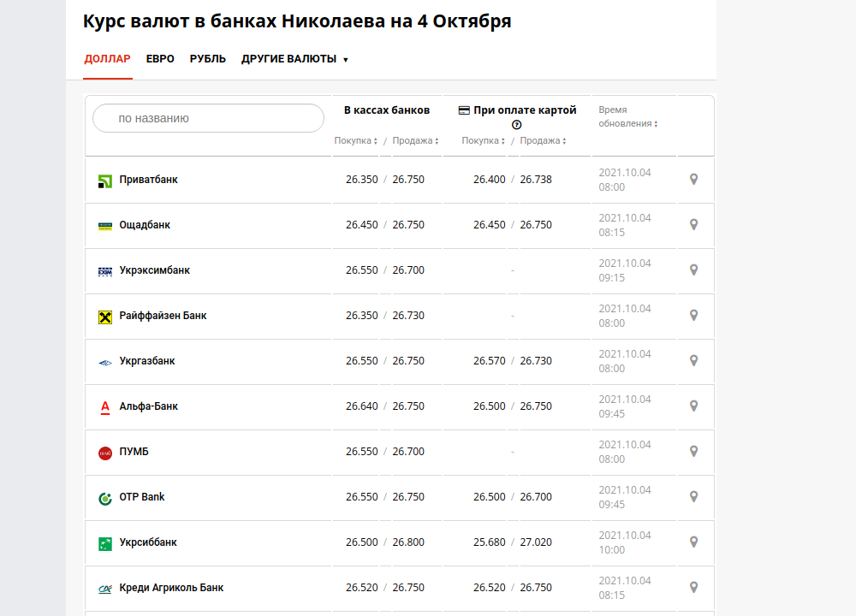This screenshot has height=616, width=856.
Task: Open the OTP Bank link
Action: (x=142, y=497)
